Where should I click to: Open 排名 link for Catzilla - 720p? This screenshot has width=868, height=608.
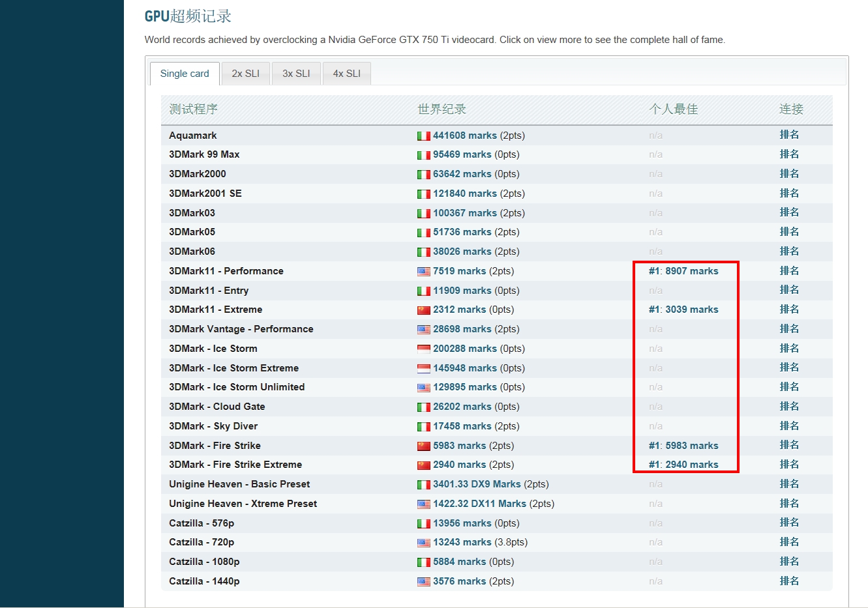789,542
